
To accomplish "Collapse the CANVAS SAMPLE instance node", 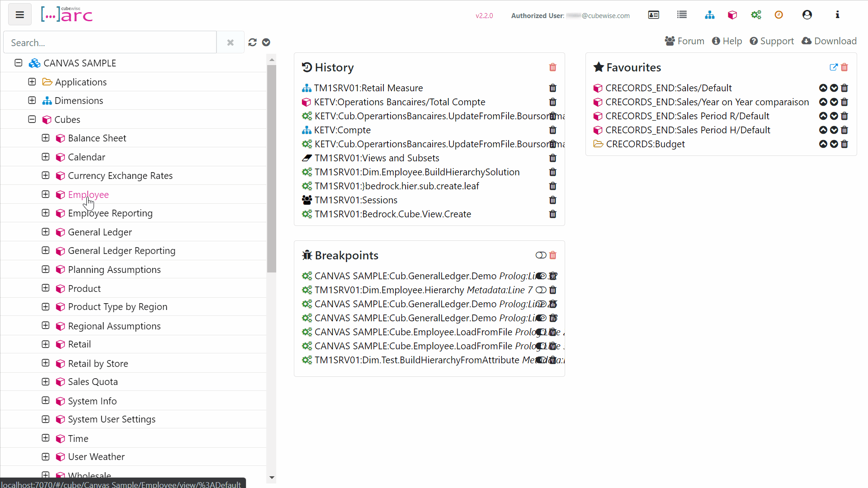I will 19,63.
